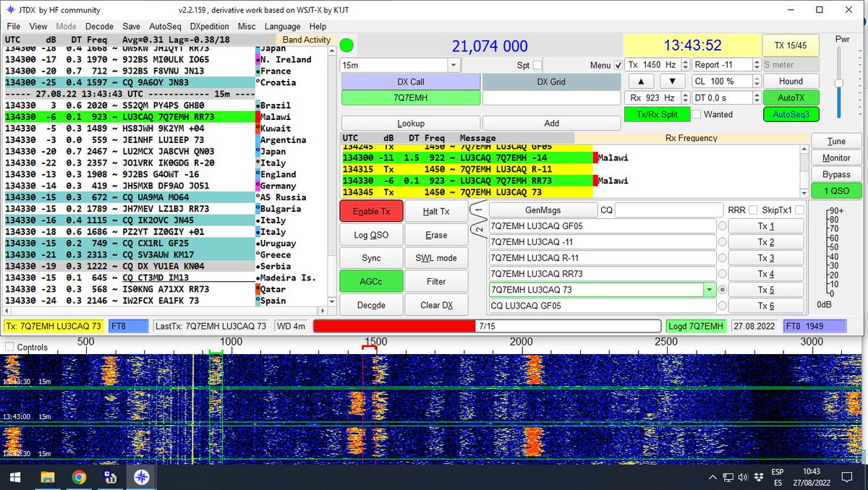The height and width of the screenshot is (490, 868).
Task: Switch to message tab 2
Action: point(477,230)
